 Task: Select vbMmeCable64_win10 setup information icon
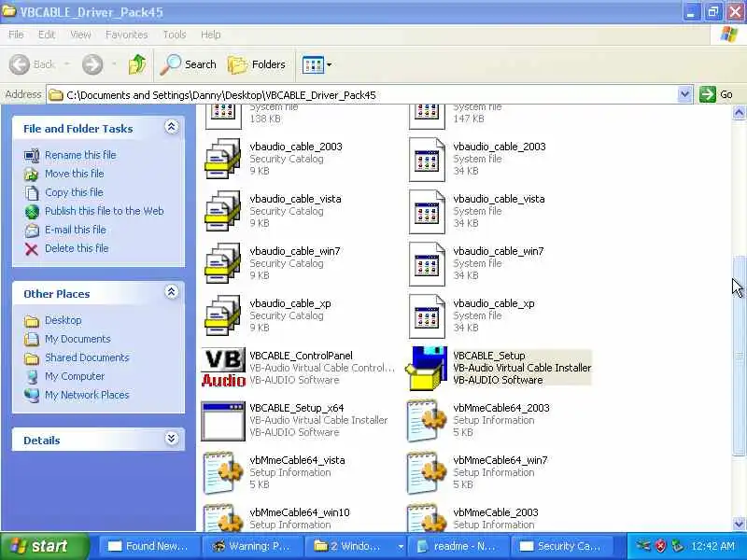tap(223, 518)
